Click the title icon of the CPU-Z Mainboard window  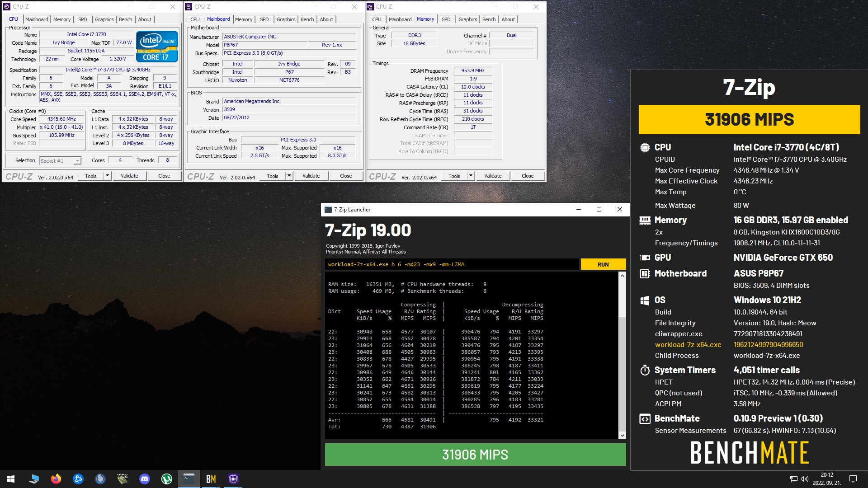point(189,7)
